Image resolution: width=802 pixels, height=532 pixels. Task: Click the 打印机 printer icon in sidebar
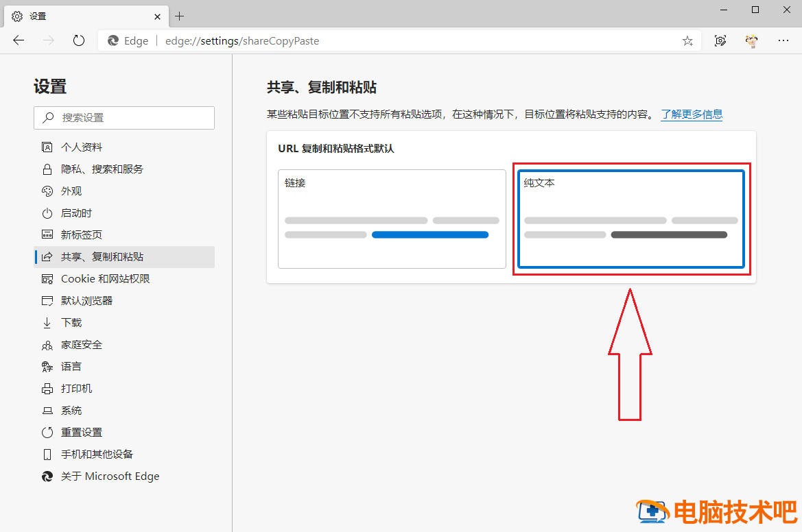pos(47,388)
